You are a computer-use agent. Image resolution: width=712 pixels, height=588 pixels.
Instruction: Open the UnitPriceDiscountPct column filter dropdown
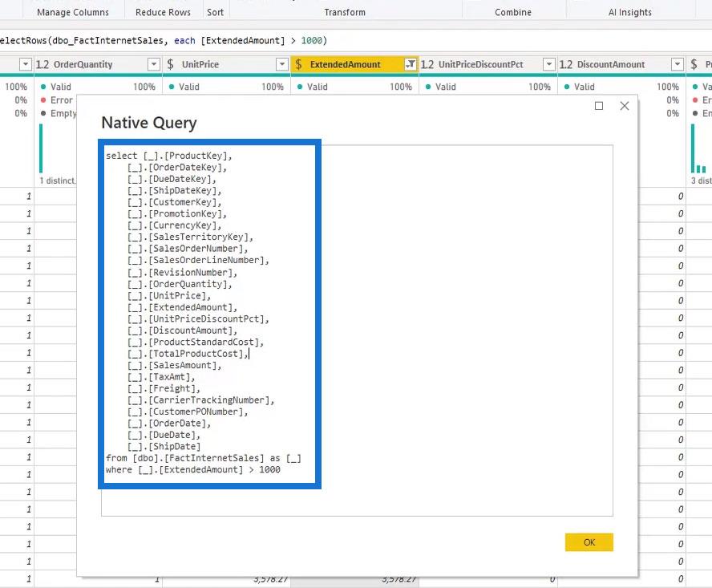click(549, 64)
